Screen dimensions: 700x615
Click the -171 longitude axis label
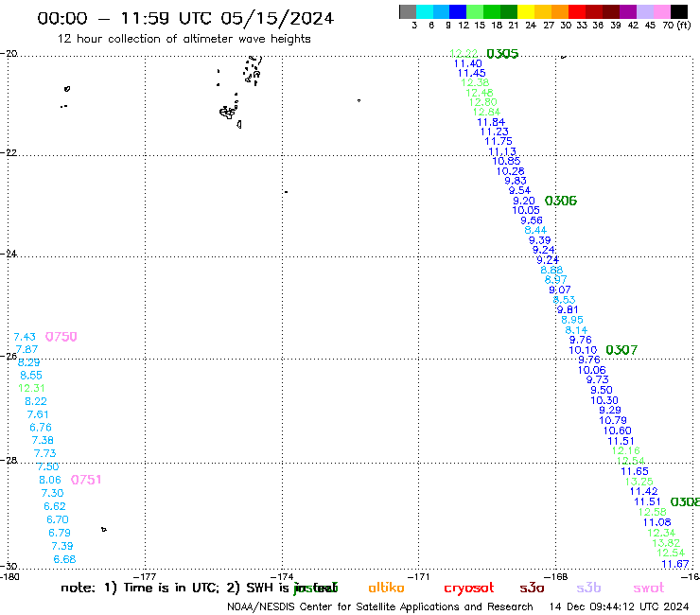point(419,576)
